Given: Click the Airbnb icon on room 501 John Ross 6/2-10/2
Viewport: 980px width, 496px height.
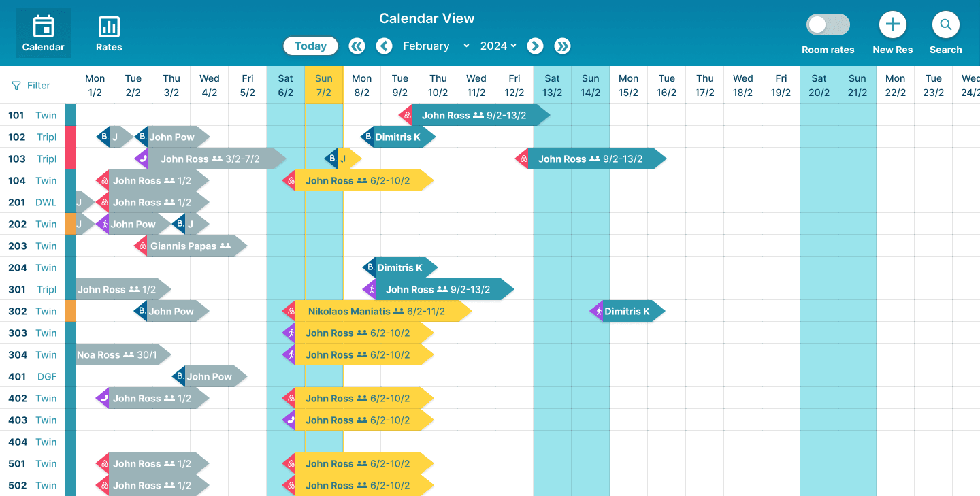Looking at the screenshot, I should pos(289,463).
